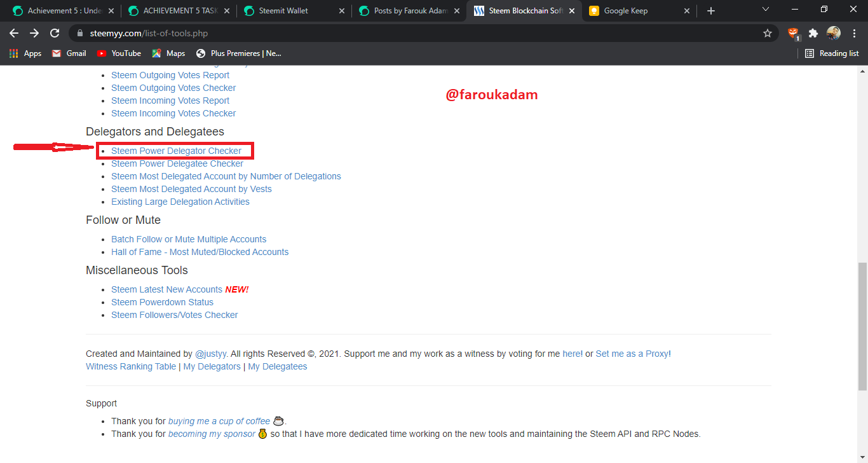Follow the buying me a cup of coffee link
The image size is (868, 463).
pyautogui.click(x=219, y=421)
